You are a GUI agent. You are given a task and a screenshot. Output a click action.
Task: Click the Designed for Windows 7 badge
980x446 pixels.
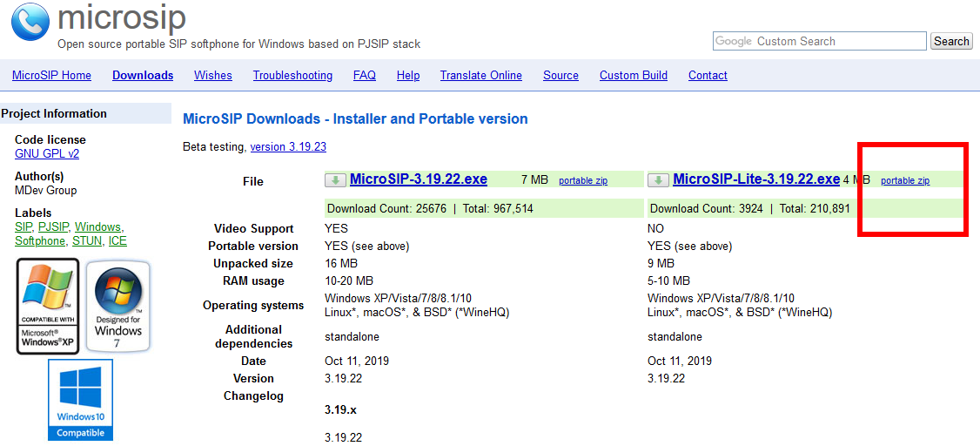118,307
